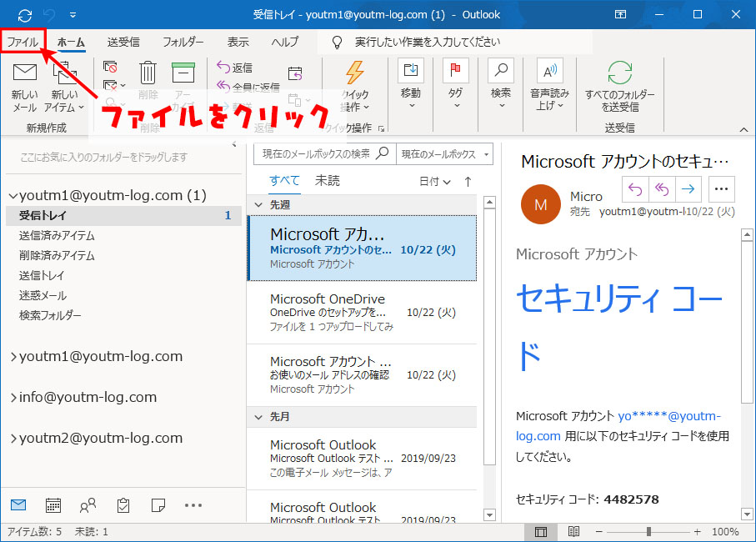Click the forward arrow in the reading pane

[688, 189]
